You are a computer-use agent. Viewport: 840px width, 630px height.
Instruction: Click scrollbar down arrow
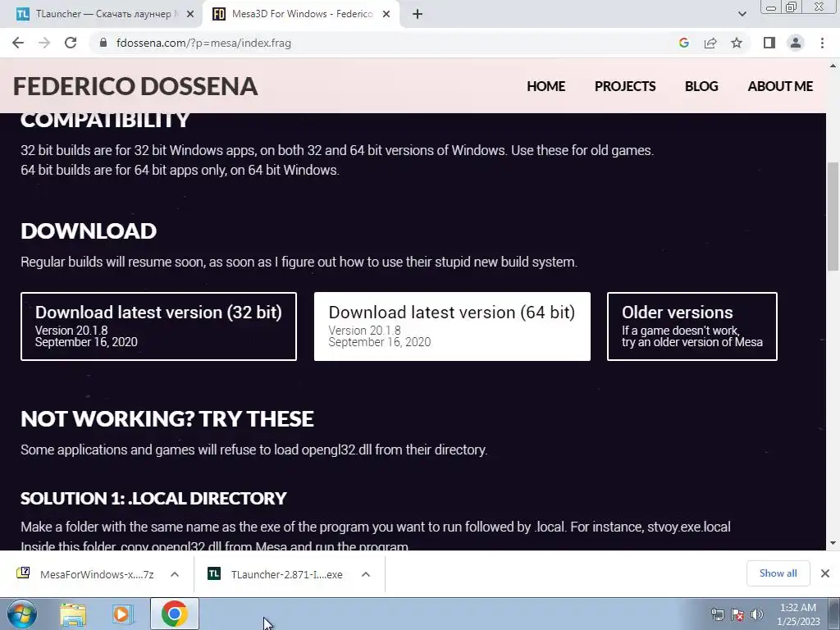point(833,543)
